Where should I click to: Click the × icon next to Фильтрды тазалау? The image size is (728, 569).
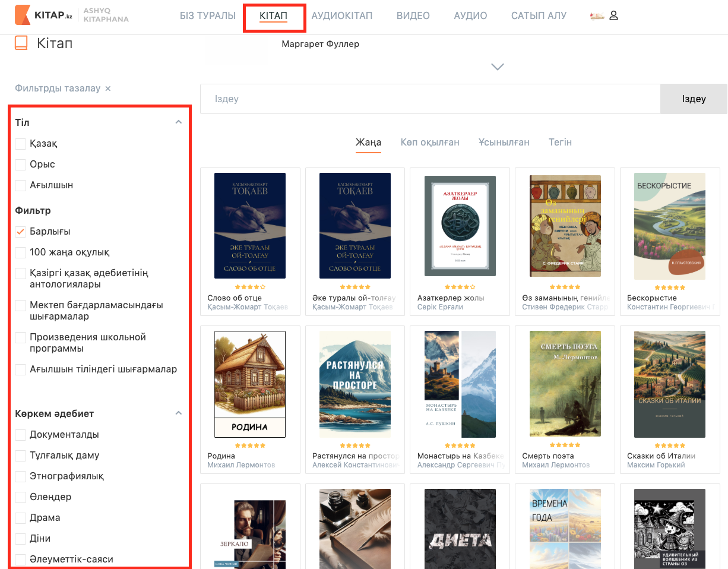[107, 88]
